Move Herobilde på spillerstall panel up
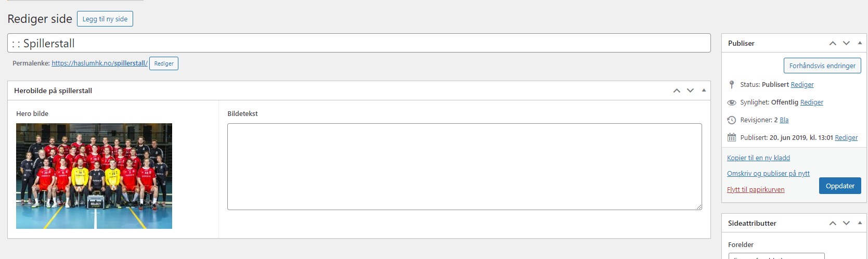The image size is (868, 259). point(677,90)
